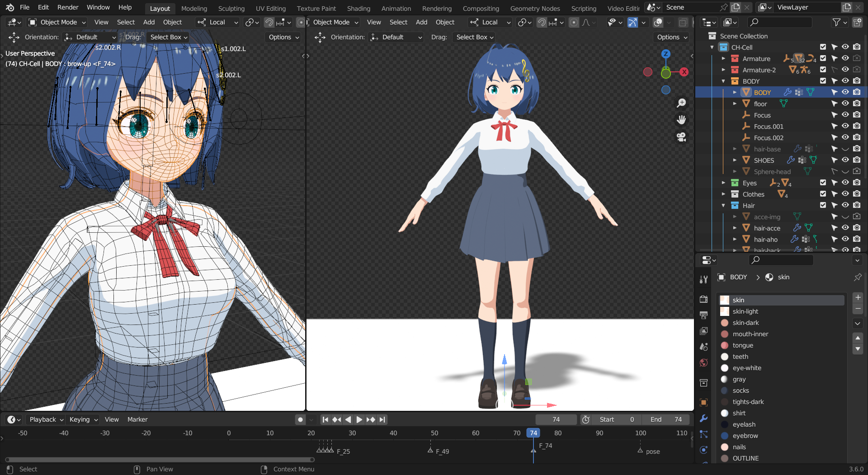This screenshot has width=868, height=475.
Task: Select the wrench modifier icon on SHOES
Action: point(791,160)
